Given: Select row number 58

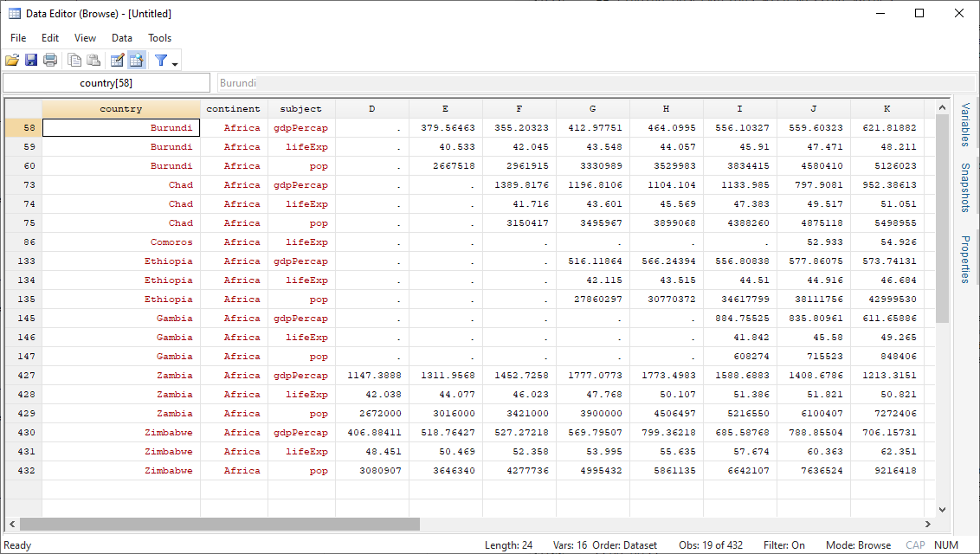Looking at the screenshot, I should 23,127.
